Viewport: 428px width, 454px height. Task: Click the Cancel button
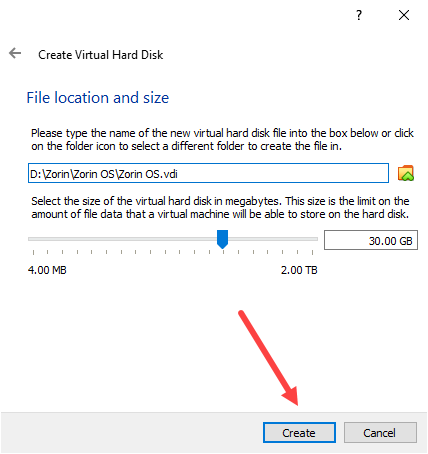click(380, 433)
